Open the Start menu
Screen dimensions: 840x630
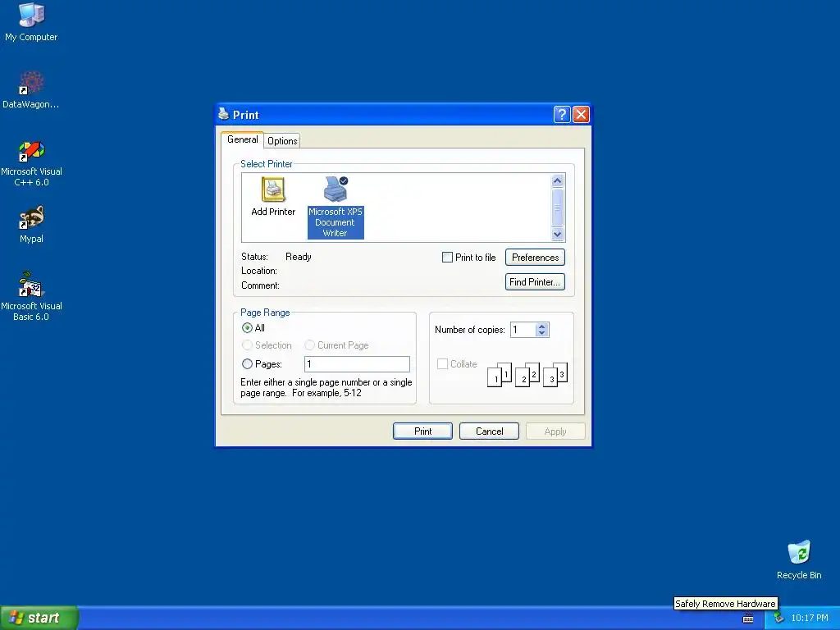coord(39,618)
